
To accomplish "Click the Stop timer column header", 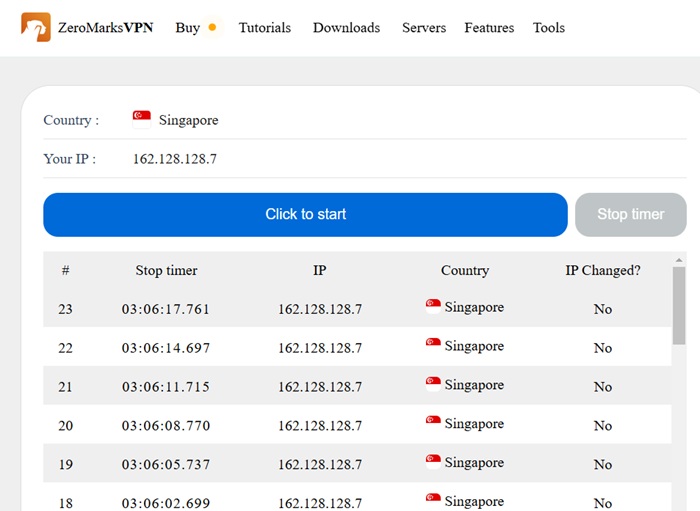I will [x=167, y=270].
